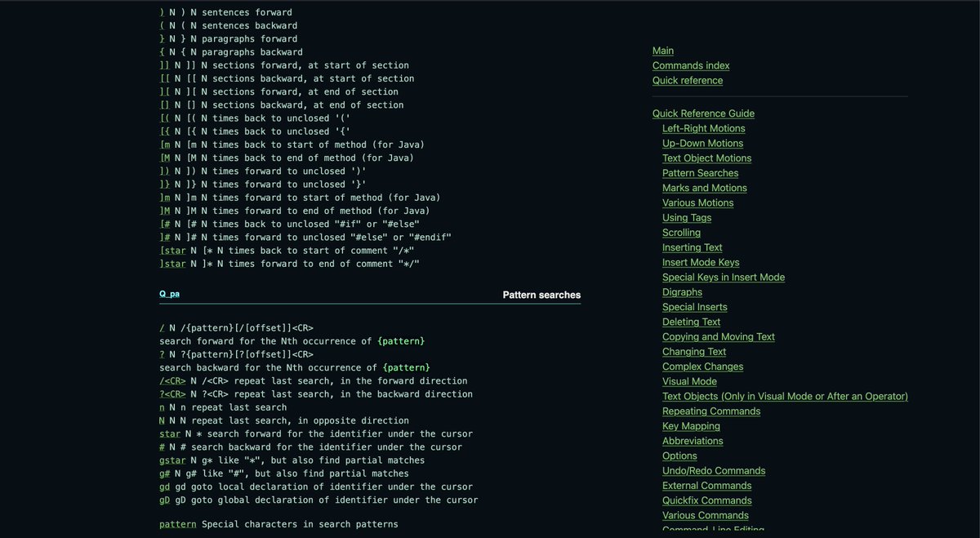The height and width of the screenshot is (538, 980).
Task: Open Deleting Text link
Action: click(x=691, y=322)
